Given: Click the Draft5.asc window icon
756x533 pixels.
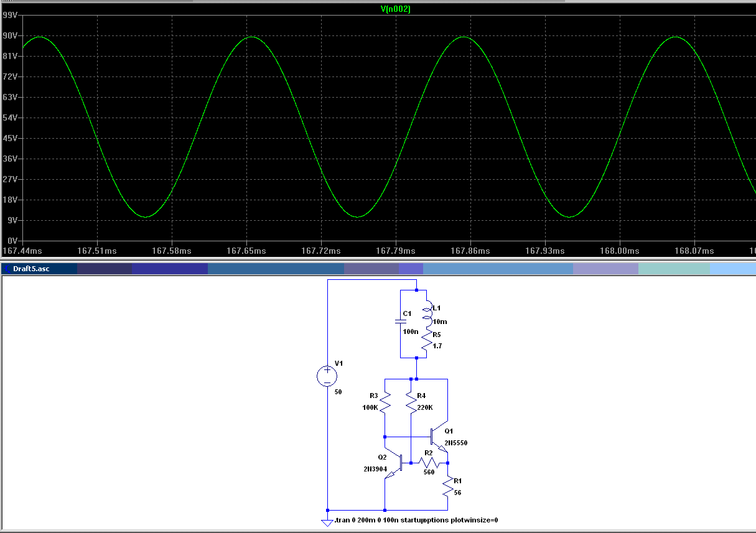Looking at the screenshot, I should pos(6,269).
